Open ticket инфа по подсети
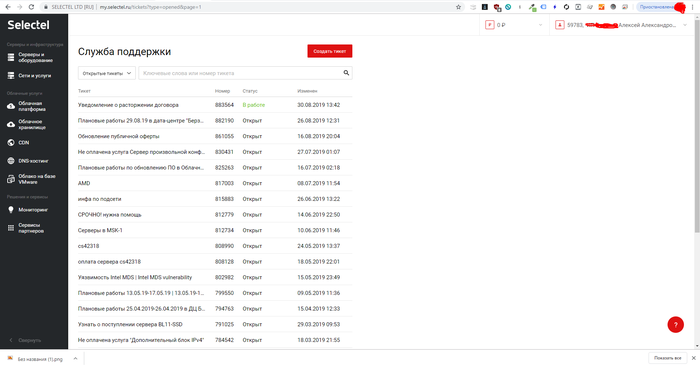The width and height of the screenshot is (700, 366). [99, 199]
